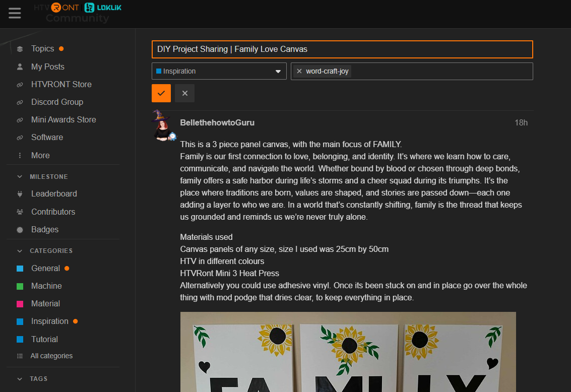Confirm title edit with checkmark button

click(161, 93)
